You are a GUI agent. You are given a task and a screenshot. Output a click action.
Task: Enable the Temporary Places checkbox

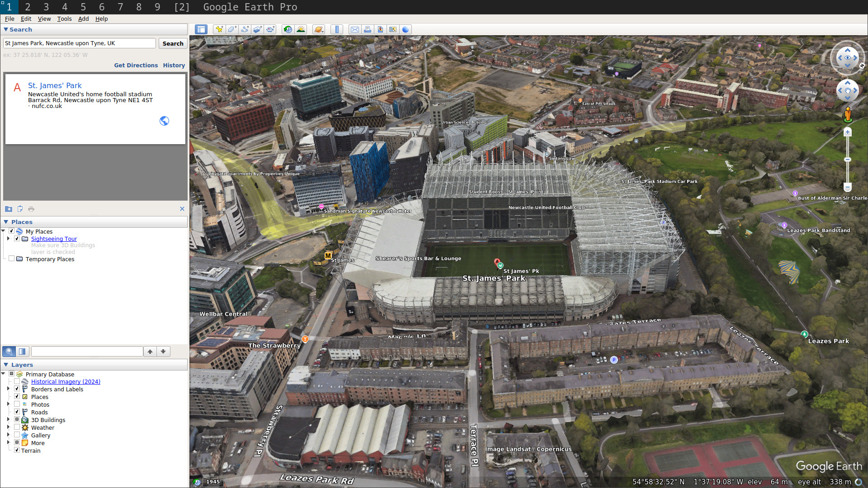[x=11, y=258]
